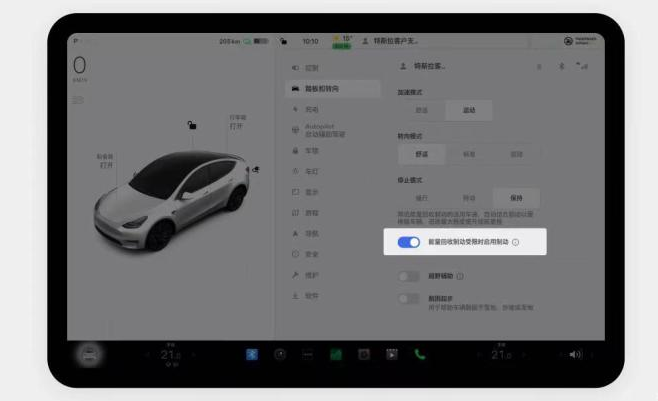Select 踏板和转向 in the settings menu

pos(328,89)
